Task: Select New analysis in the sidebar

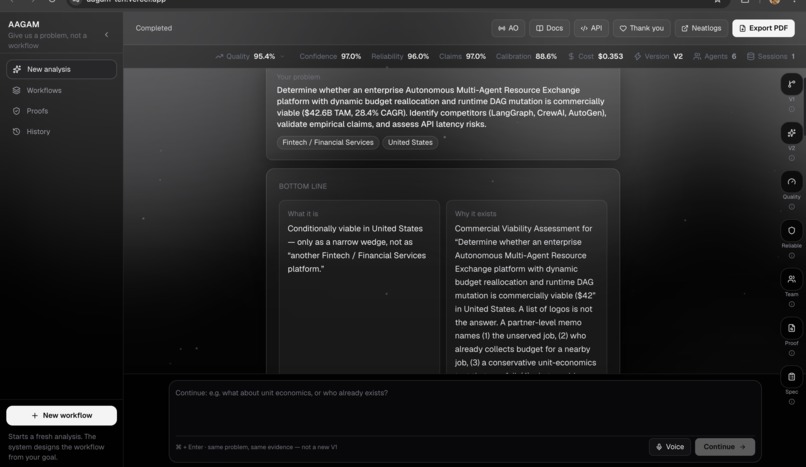Action: point(61,69)
